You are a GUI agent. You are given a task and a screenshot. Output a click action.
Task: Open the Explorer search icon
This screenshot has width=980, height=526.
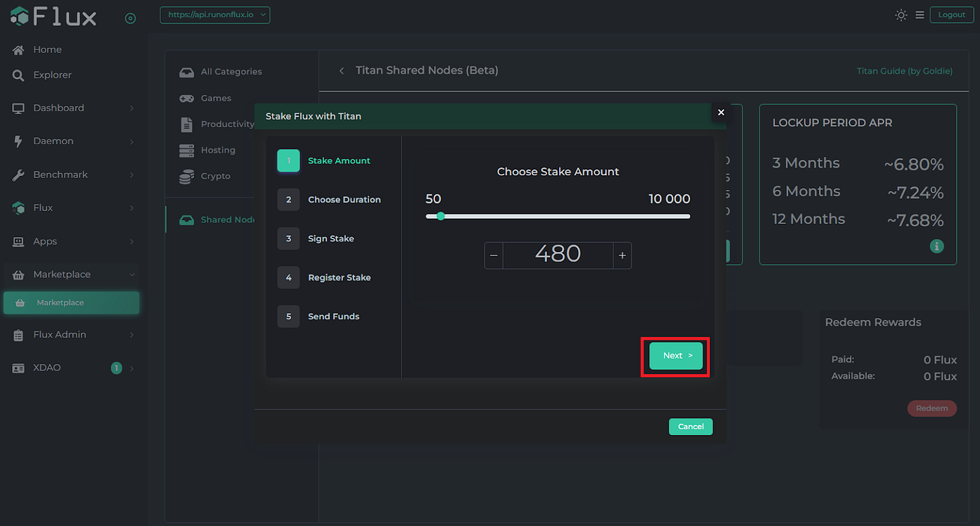point(18,75)
